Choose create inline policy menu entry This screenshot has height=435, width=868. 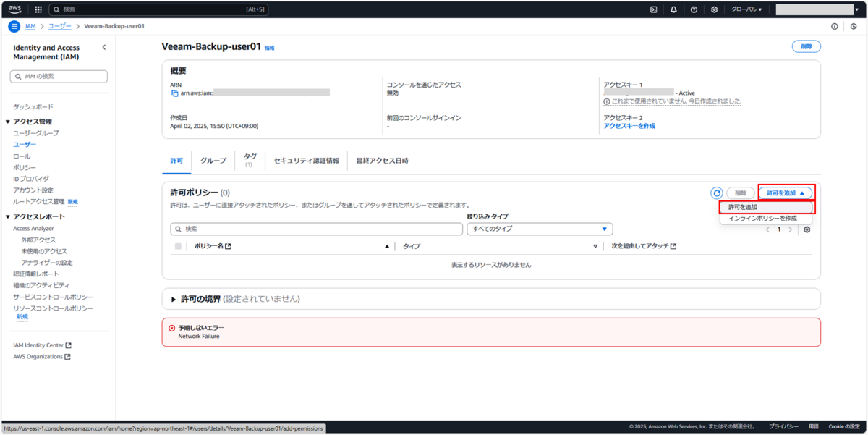tap(766, 218)
